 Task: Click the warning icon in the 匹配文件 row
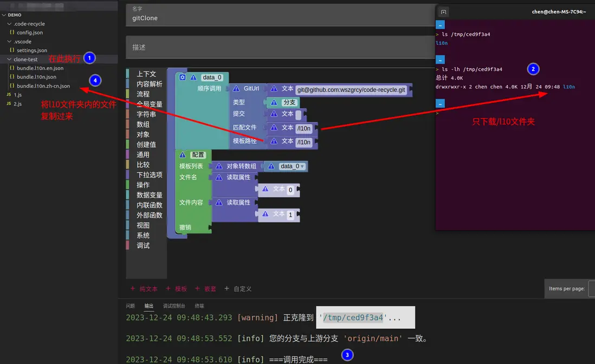274,128
